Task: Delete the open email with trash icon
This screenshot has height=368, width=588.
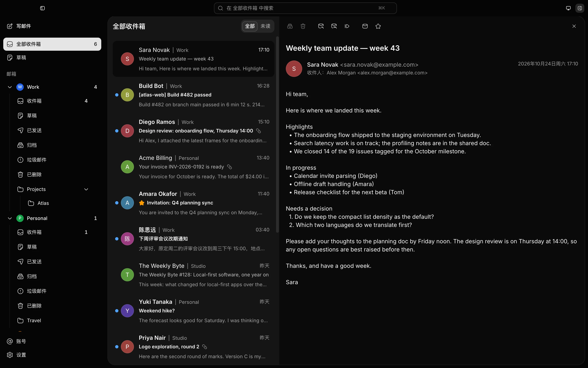Action: (303, 26)
